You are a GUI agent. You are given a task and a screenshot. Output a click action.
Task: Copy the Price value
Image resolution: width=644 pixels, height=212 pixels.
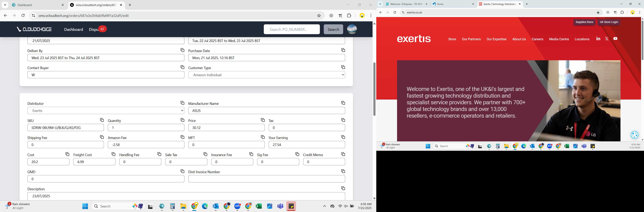pyautogui.click(x=262, y=120)
